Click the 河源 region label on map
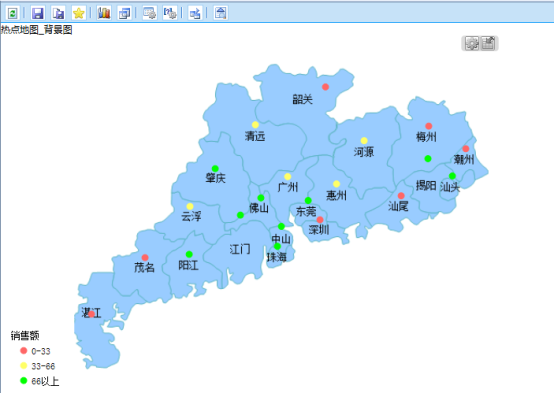The height and width of the screenshot is (393, 554). 364,152
